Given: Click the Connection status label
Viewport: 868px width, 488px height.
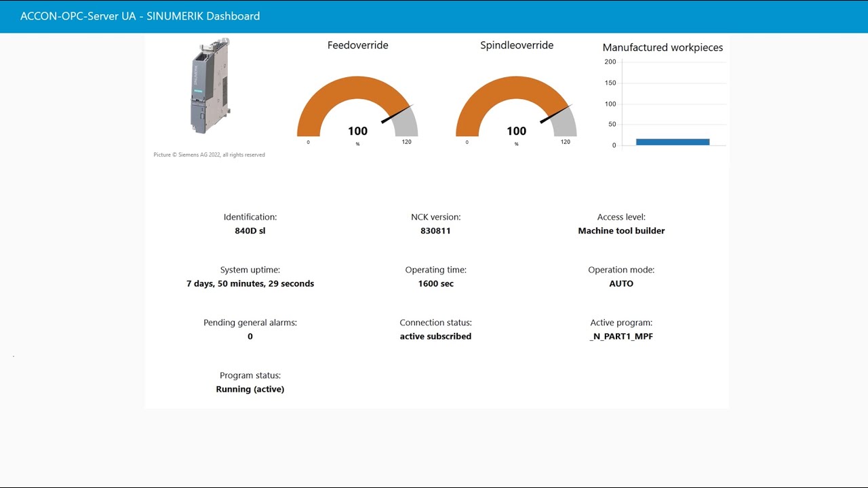Looking at the screenshot, I should [436, 323].
